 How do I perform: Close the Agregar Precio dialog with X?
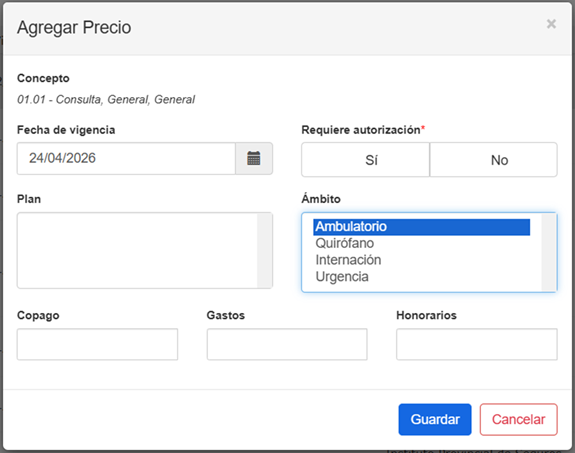point(551,24)
